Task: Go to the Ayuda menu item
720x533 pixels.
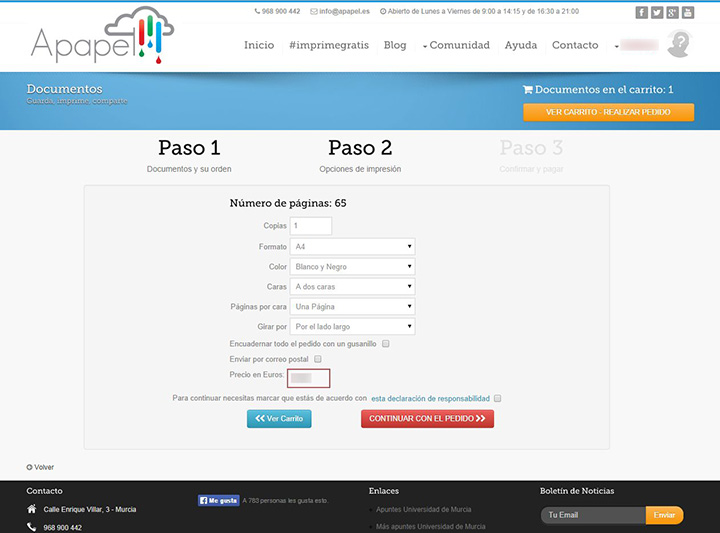Action: [x=520, y=46]
